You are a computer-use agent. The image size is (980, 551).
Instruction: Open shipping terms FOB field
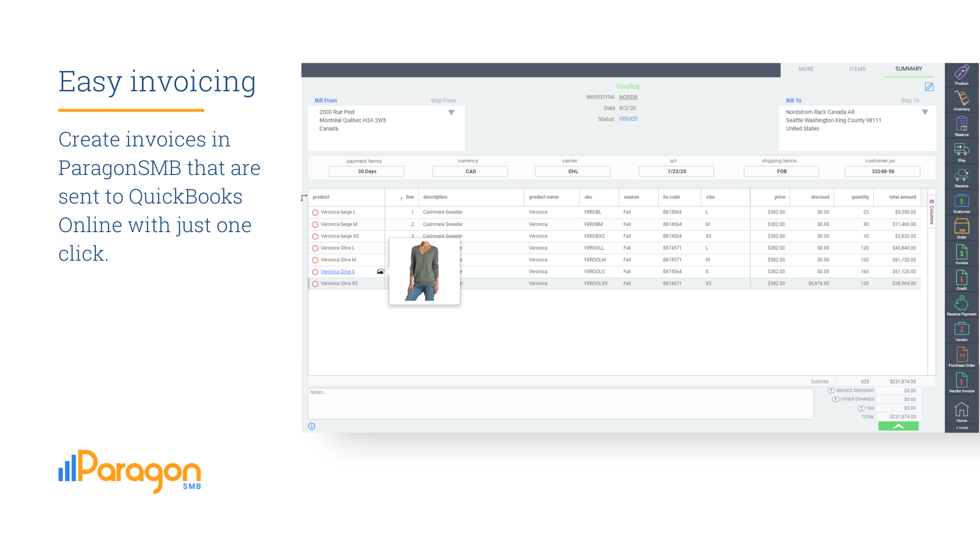pos(781,171)
